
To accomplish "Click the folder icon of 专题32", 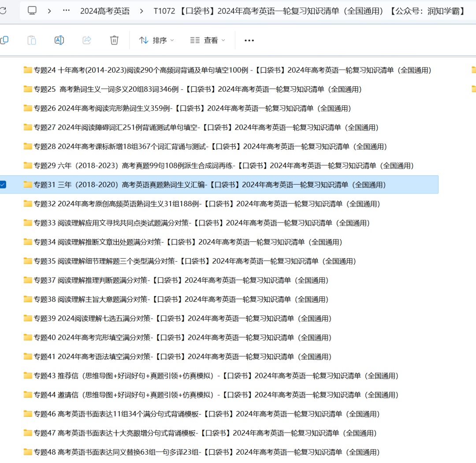I will point(28,204).
